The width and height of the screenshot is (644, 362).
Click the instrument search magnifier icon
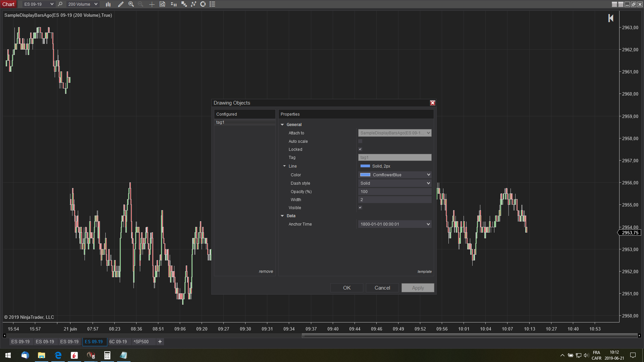pyautogui.click(x=60, y=4)
